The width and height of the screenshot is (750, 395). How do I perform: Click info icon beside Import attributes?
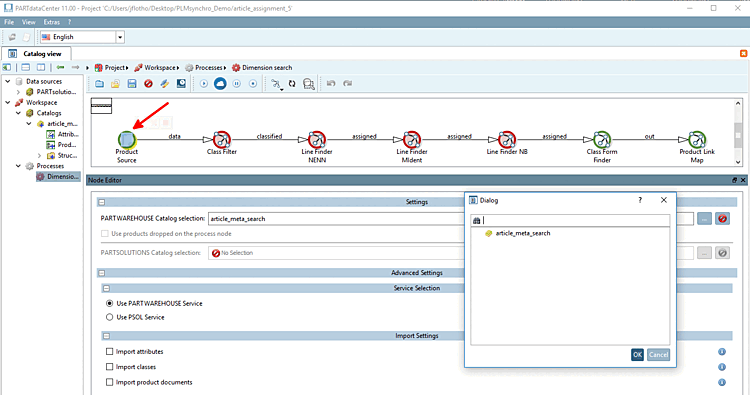[722, 351]
